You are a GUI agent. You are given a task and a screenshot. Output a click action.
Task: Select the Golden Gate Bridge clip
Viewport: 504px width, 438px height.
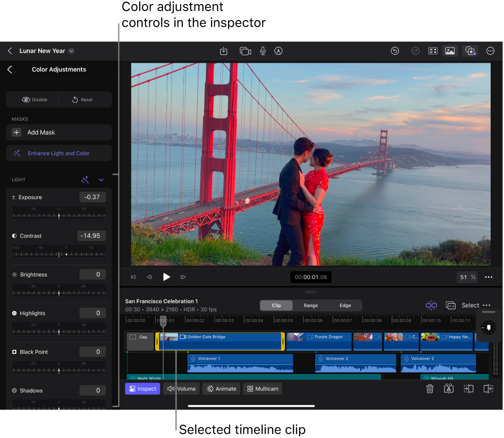tap(220, 341)
